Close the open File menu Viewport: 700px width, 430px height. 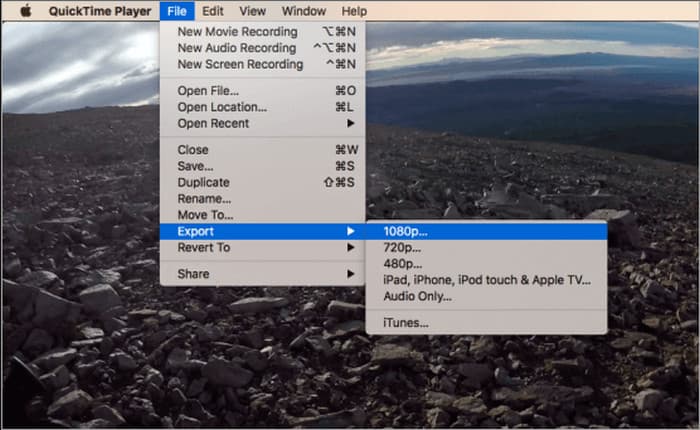coord(177,11)
